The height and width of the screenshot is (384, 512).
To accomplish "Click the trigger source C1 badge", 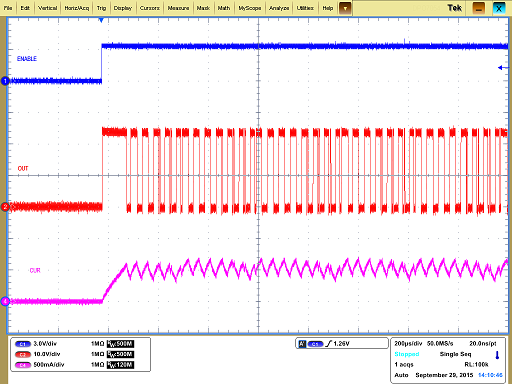I will click(315, 344).
